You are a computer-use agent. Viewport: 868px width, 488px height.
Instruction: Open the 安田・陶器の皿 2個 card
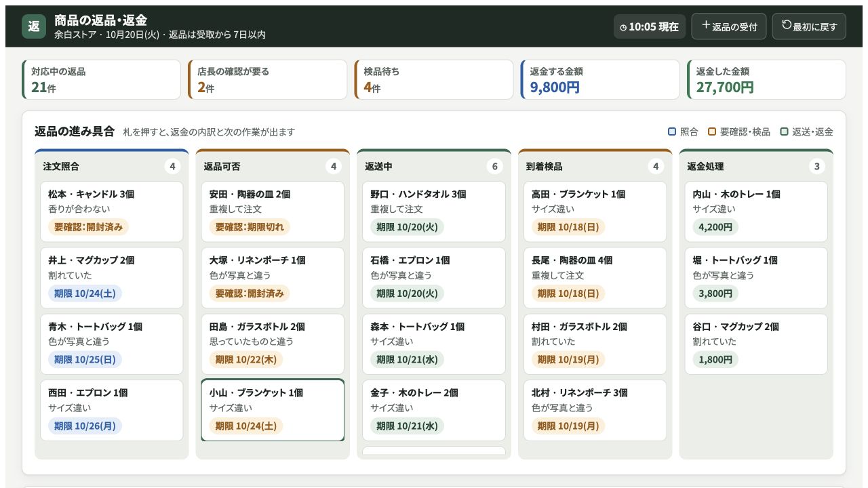273,211
